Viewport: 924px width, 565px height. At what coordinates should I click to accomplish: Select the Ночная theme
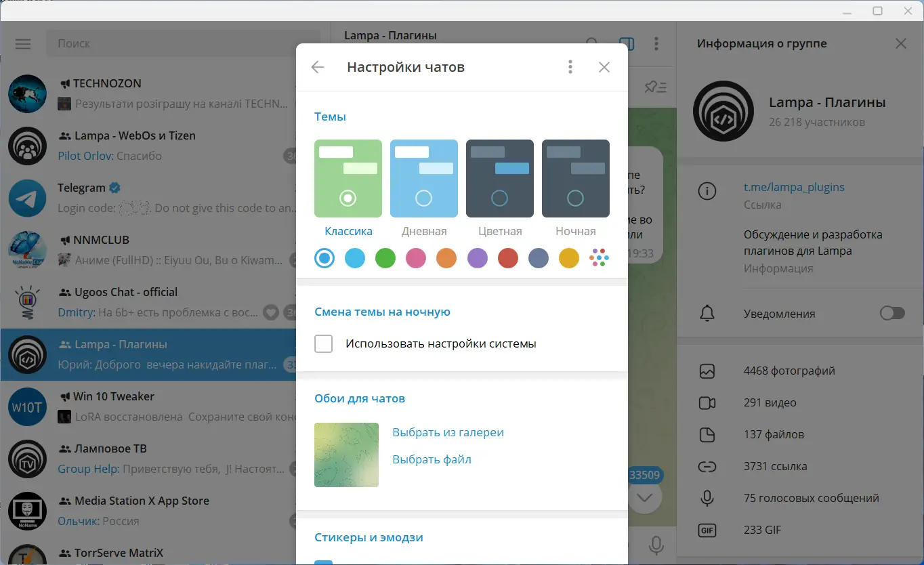click(576, 178)
